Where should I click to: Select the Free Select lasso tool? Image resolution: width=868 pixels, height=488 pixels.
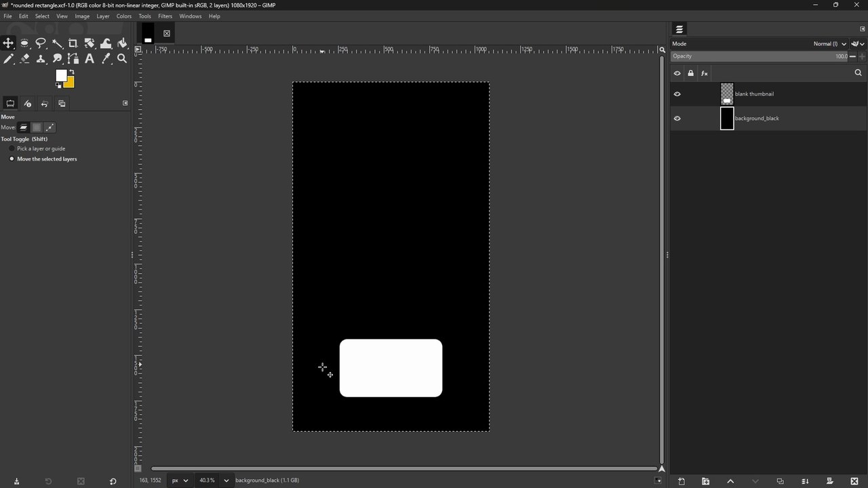click(41, 43)
